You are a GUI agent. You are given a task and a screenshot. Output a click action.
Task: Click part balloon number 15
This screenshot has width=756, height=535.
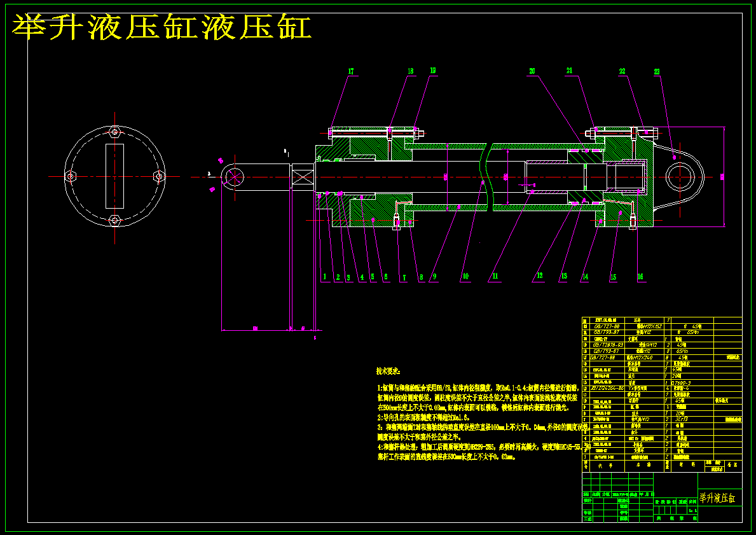[613, 277]
